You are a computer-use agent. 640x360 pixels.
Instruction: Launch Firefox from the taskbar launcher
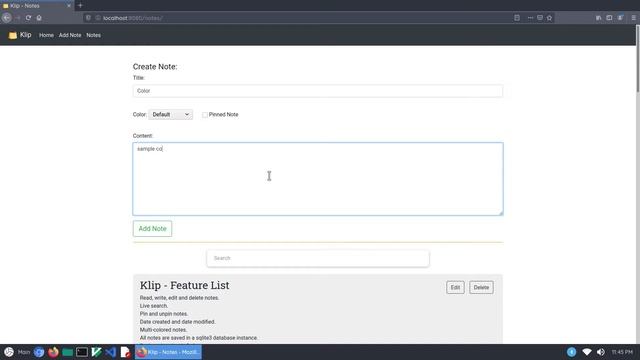click(53, 352)
